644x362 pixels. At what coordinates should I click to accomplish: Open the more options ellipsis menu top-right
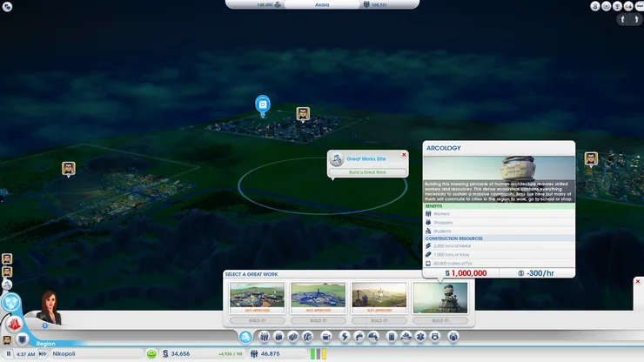pyautogui.click(x=639, y=6)
